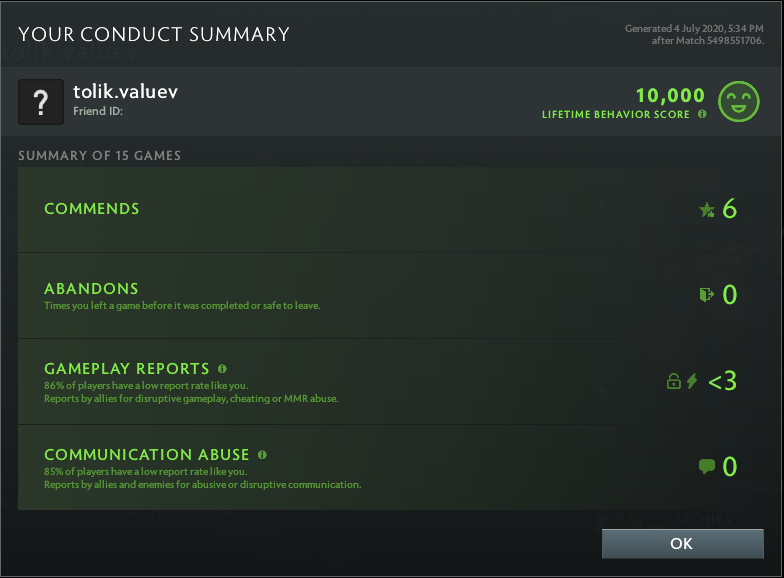
Task: Select the Abandons heading
Action: [91, 289]
